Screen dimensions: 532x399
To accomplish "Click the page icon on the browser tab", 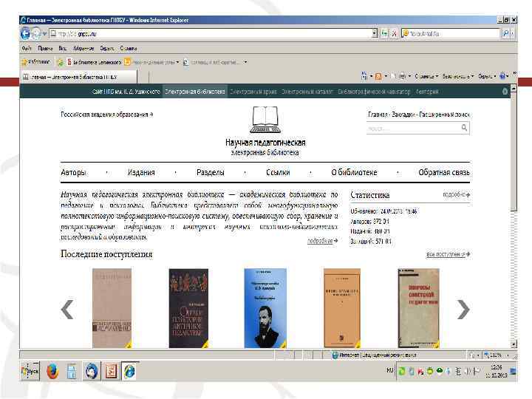I will (26, 77).
